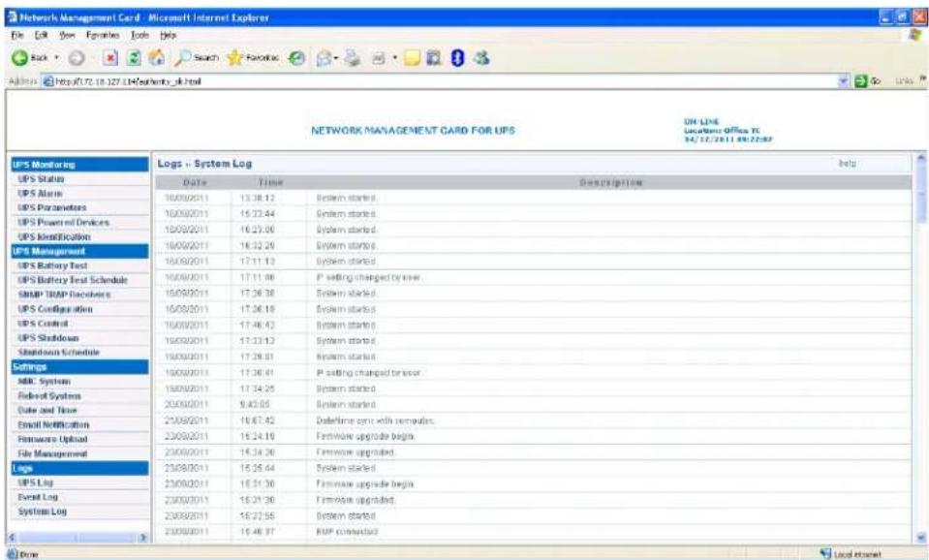Open the Tools menu
This screenshot has width=929, height=560.
click(139, 36)
